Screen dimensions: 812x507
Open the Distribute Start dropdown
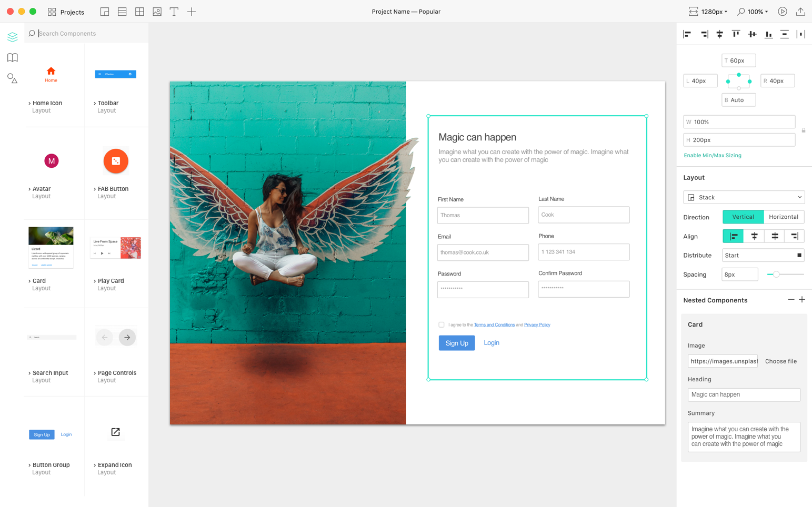[763, 255]
